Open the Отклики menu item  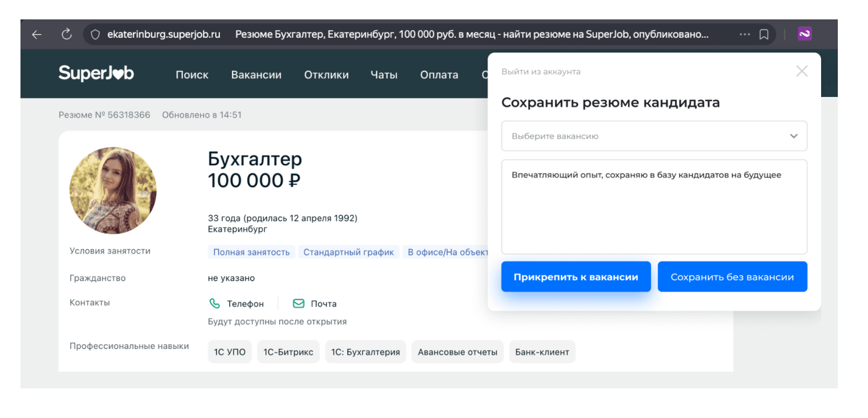(326, 75)
